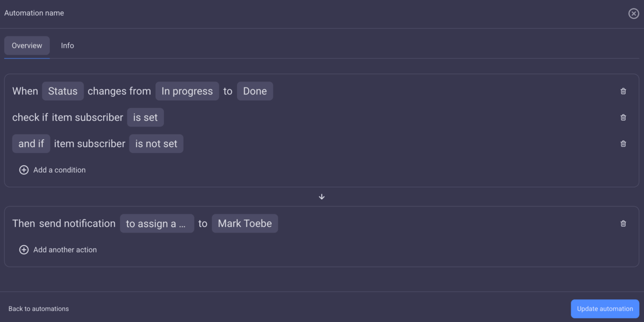The width and height of the screenshot is (644, 322).
Task: Delete the 'check if item subscriber' condition
Action: pos(623,117)
